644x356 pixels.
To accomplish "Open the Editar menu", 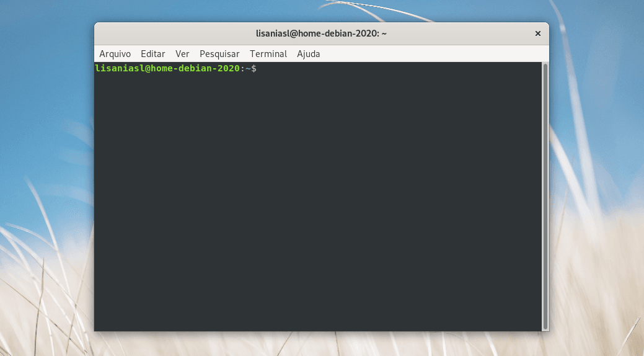I will (x=152, y=54).
